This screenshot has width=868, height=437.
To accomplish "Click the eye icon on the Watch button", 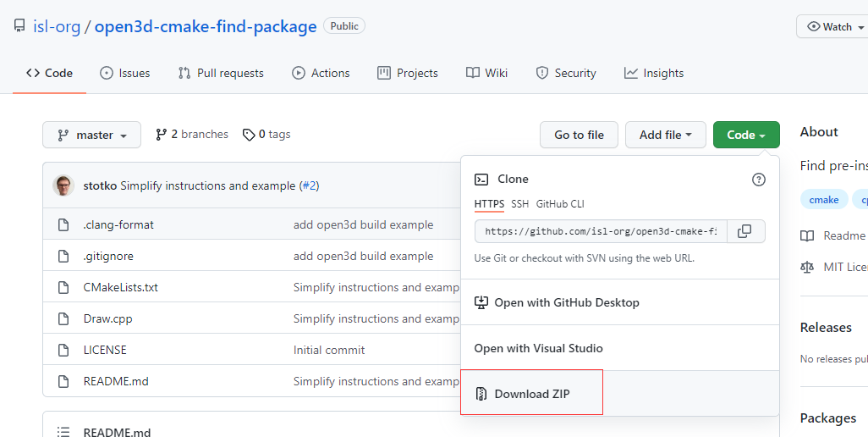I will click(813, 26).
